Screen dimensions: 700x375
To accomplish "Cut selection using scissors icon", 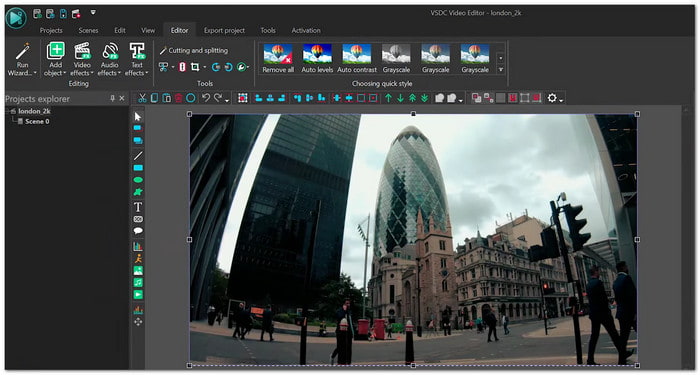I will pyautogui.click(x=142, y=98).
